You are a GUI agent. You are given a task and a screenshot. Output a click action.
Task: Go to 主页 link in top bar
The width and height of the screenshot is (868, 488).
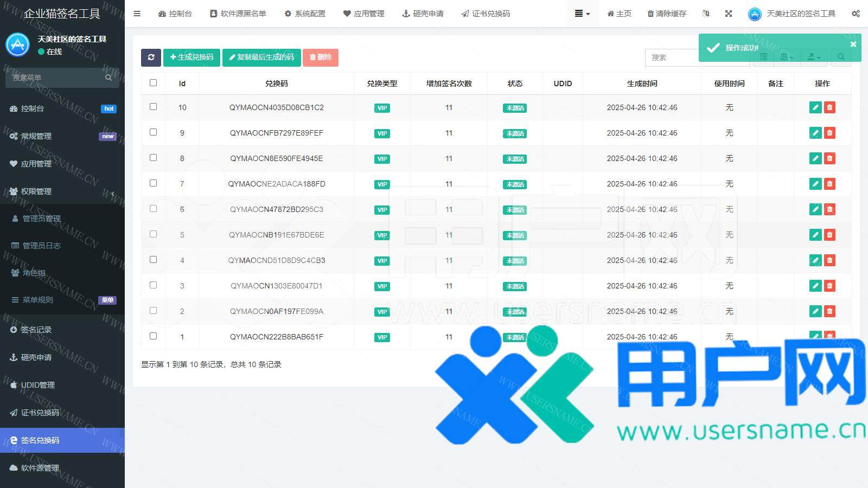point(619,14)
